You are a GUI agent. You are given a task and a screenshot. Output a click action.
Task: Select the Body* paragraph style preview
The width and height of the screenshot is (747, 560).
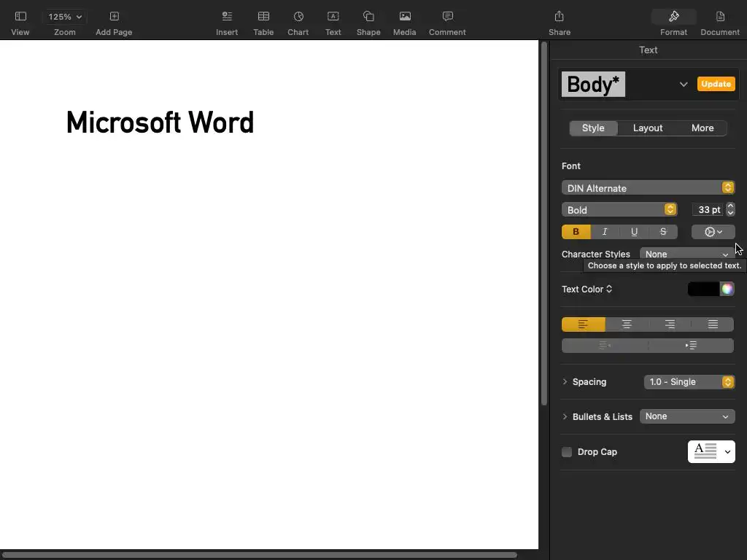(593, 85)
